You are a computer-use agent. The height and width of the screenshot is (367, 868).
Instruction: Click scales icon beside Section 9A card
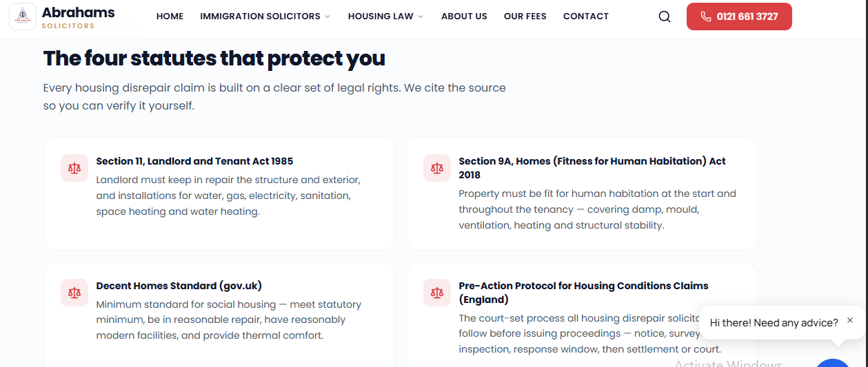click(437, 167)
